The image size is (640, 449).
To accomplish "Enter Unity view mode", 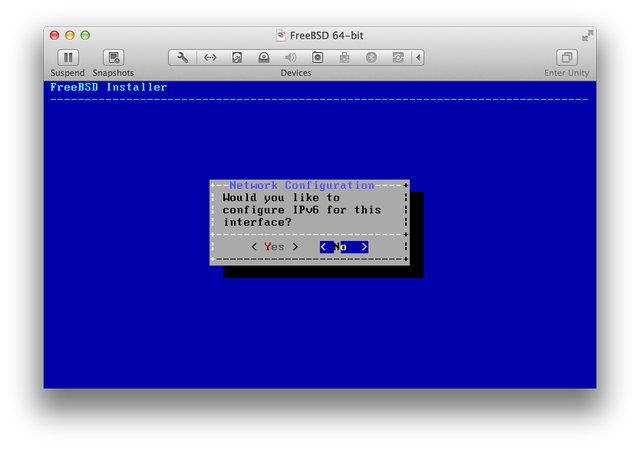I will tap(567, 58).
